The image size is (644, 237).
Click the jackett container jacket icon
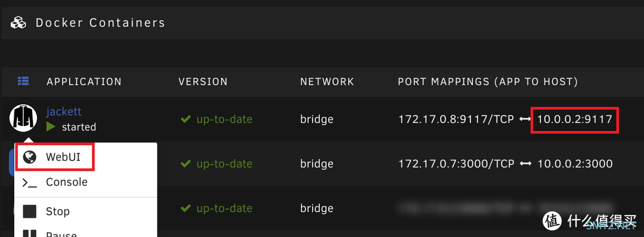click(x=23, y=118)
